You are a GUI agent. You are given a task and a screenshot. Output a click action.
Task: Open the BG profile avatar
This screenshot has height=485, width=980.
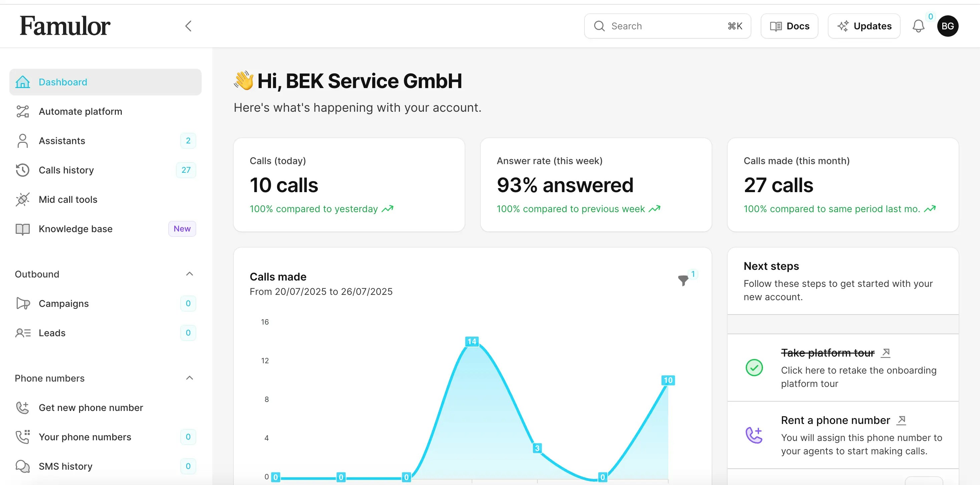[948, 26]
